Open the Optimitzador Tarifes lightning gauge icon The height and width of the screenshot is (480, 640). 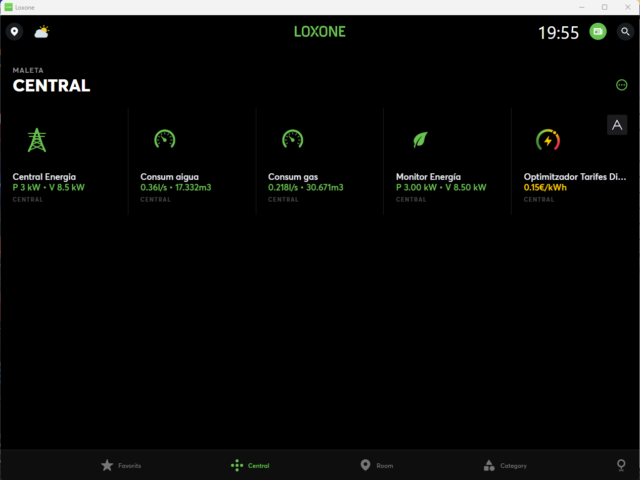coord(548,140)
